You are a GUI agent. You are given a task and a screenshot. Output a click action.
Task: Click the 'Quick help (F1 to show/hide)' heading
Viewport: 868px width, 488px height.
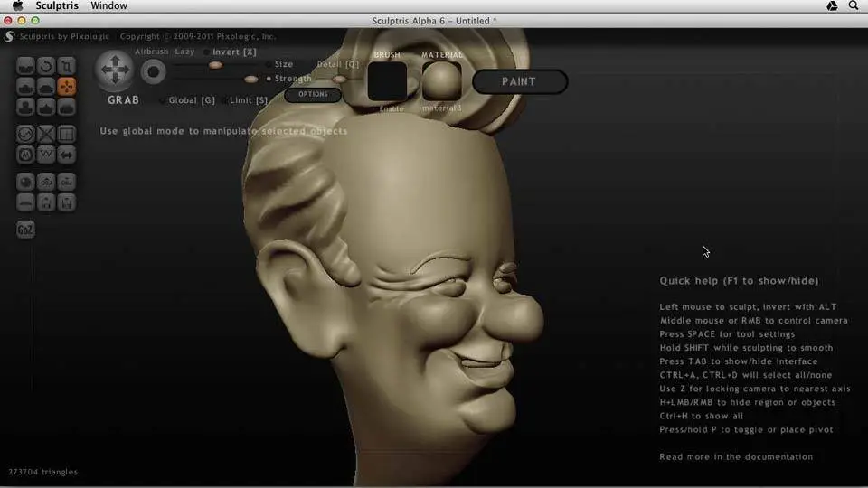point(739,281)
